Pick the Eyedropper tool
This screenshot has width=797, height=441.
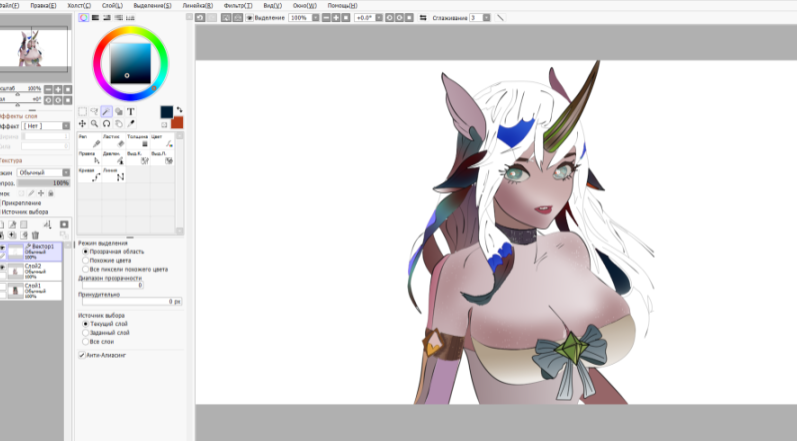coord(131,123)
